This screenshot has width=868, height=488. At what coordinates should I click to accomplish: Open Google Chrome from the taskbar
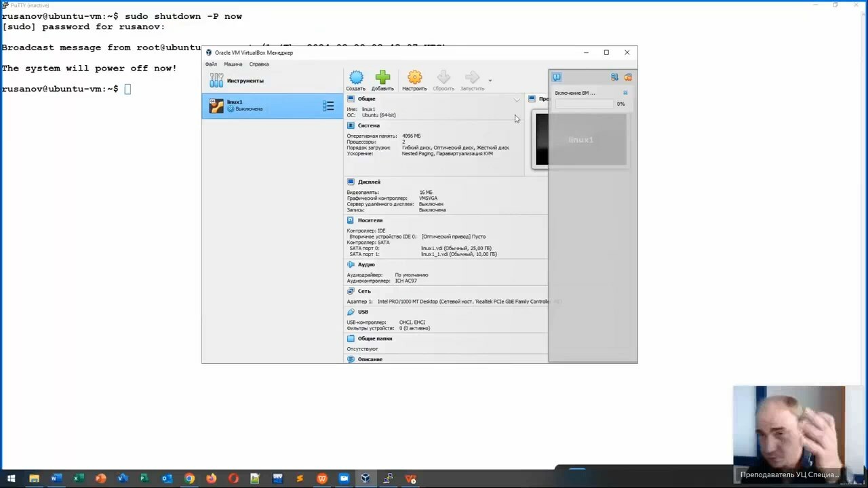[x=189, y=479]
